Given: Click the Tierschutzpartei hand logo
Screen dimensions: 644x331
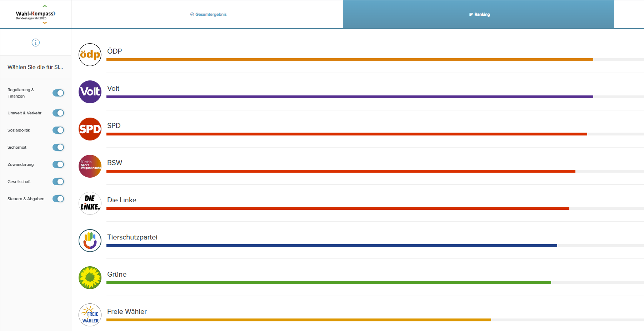Looking at the screenshot, I should point(90,241).
